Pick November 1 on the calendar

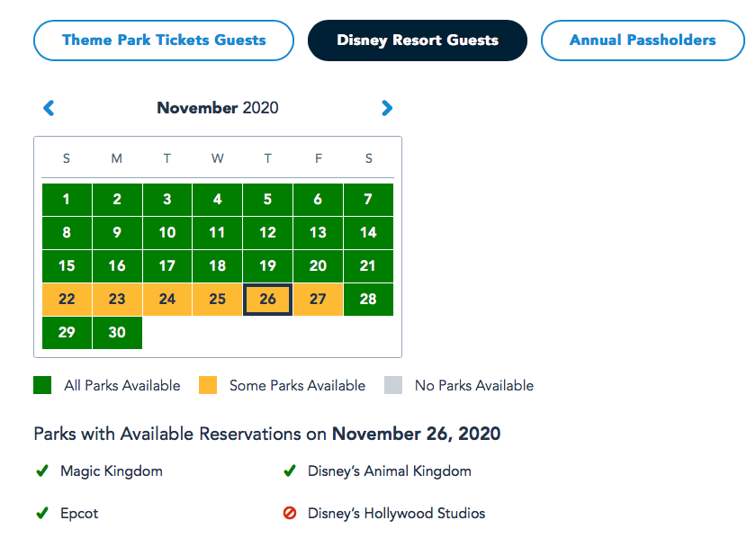coord(67,200)
